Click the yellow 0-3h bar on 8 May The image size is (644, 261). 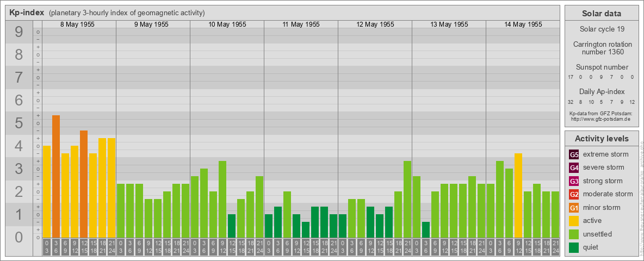coord(47,191)
